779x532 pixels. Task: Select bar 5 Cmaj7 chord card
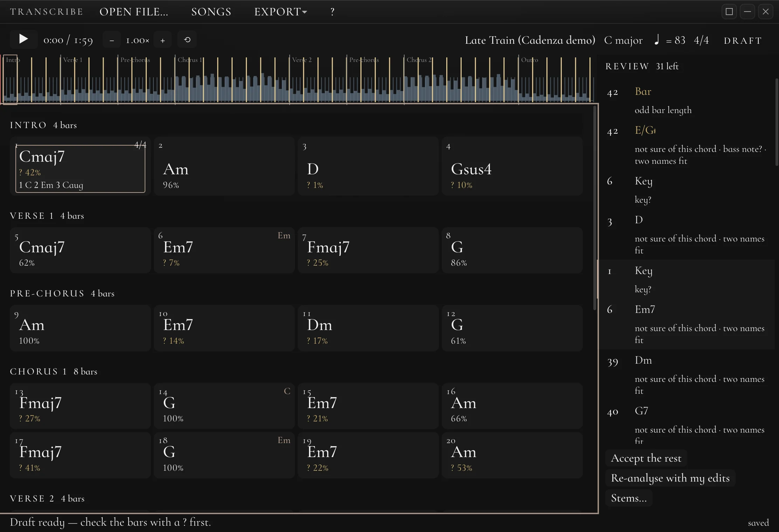tap(80, 250)
